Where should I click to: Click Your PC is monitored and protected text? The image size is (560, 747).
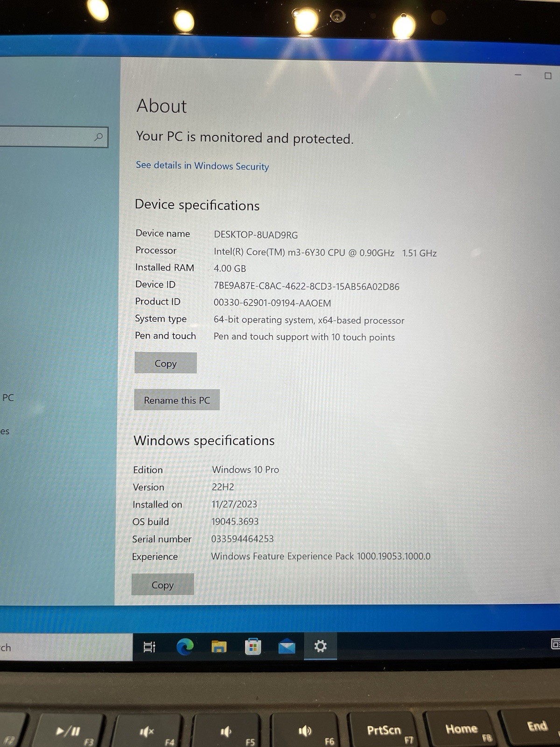pos(245,138)
